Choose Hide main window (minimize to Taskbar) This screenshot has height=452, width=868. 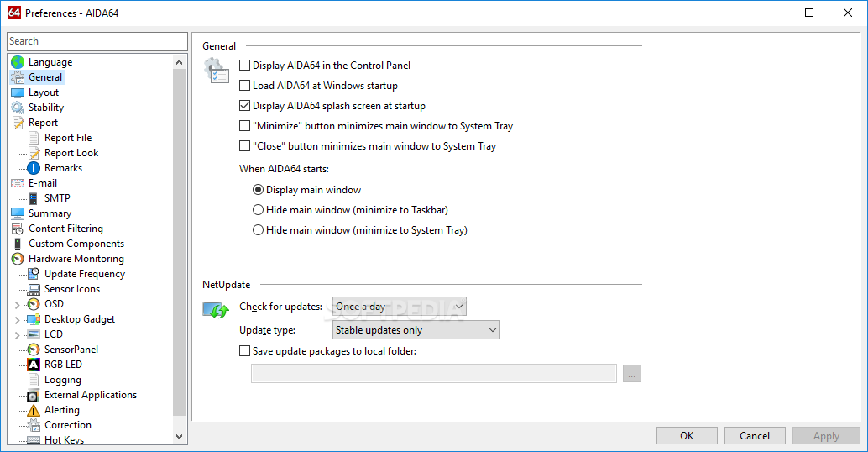(x=258, y=210)
